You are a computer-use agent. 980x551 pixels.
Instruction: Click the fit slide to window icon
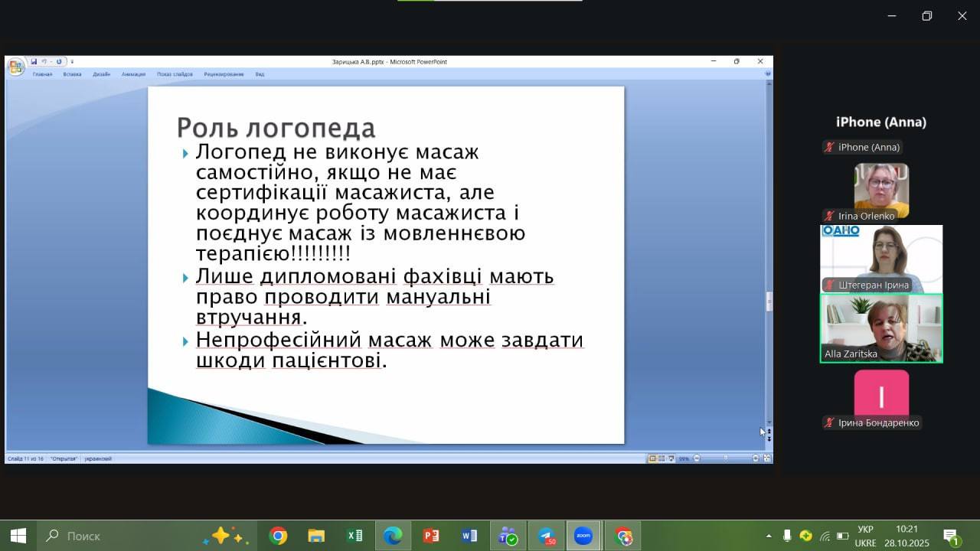click(x=766, y=458)
